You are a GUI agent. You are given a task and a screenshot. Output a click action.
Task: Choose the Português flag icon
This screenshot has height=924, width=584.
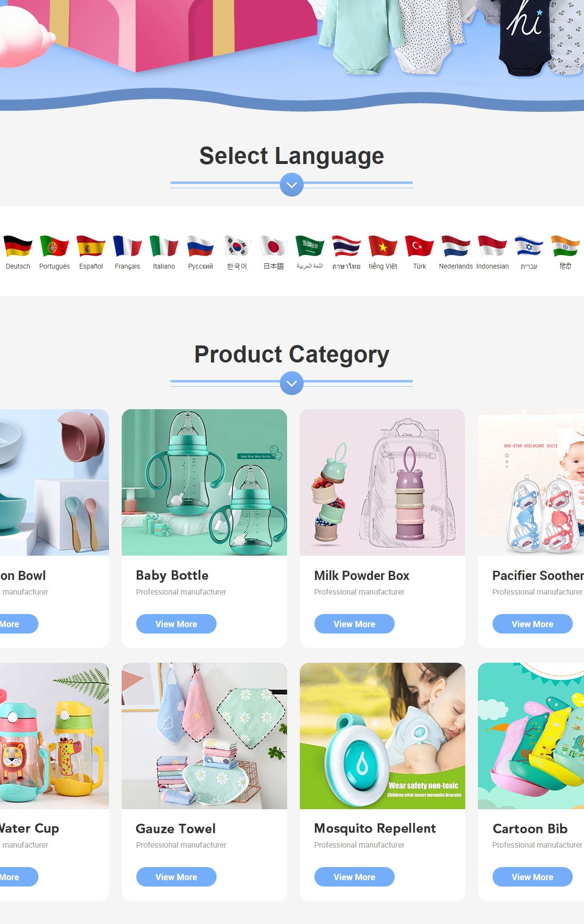coord(55,246)
